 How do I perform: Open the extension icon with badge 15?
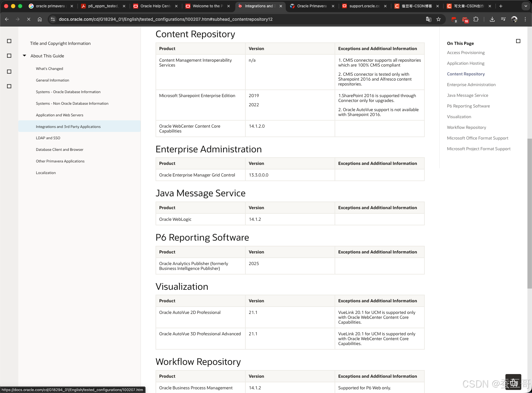pyautogui.click(x=465, y=20)
